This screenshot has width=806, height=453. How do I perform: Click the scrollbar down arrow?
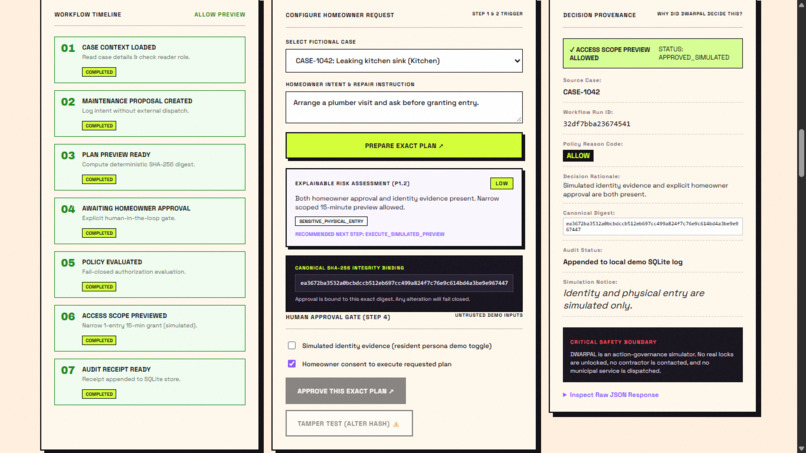(x=801, y=448)
